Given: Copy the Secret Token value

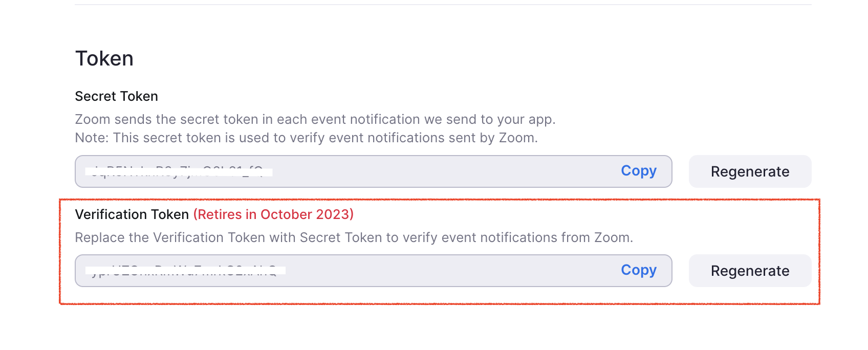Looking at the screenshot, I should coord(638,171).
